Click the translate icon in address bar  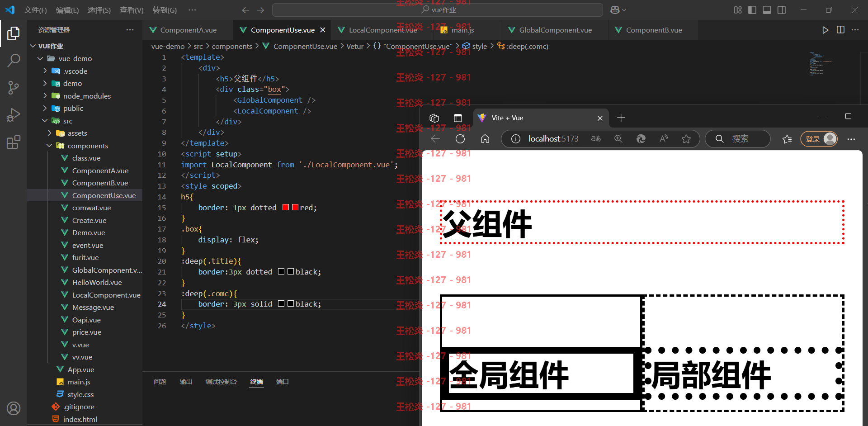(596, 139)
